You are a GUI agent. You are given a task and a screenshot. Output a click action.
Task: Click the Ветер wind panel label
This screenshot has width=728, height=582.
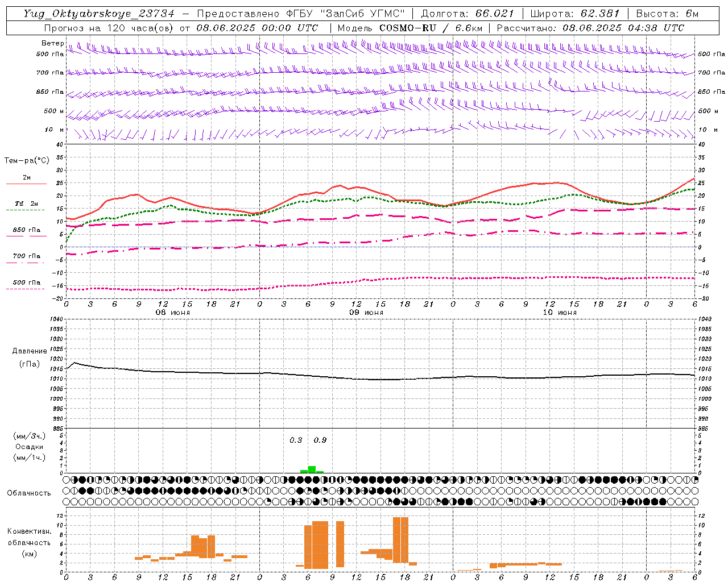pyautogui.click(x=52, y=43)
